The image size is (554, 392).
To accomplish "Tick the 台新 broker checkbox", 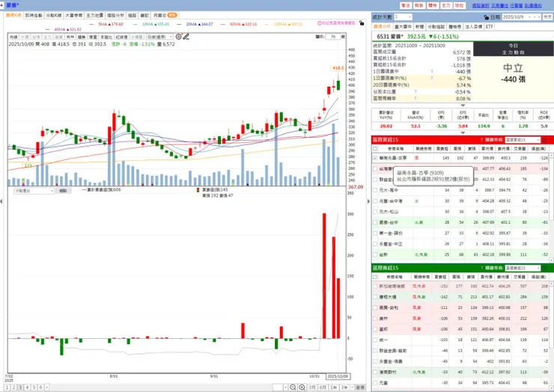I will coord(375,254).
